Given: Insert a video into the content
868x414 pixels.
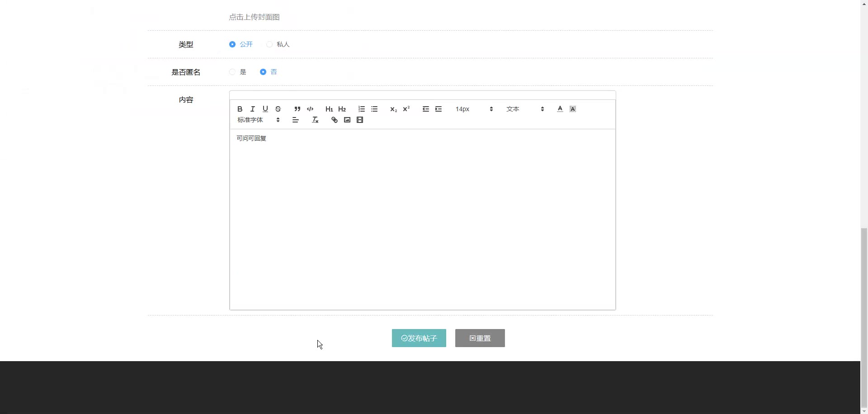Looking at the screenshot, I should click(360, 120).
